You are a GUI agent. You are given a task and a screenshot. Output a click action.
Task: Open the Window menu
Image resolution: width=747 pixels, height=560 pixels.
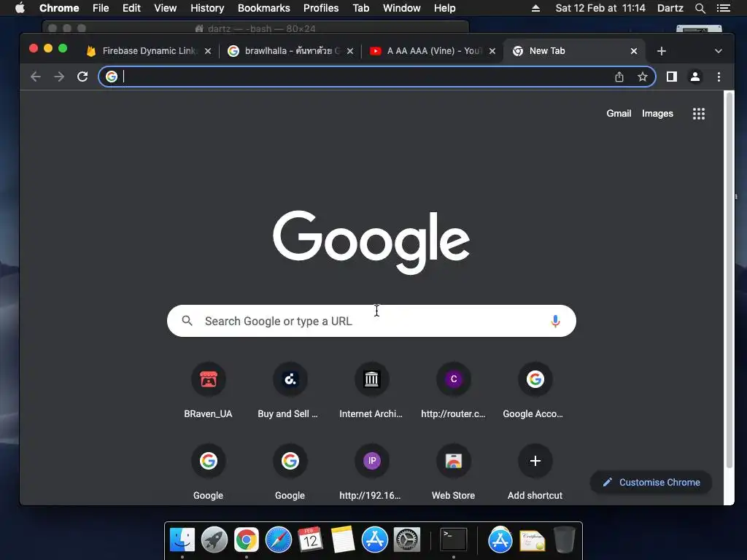(402, 8)
